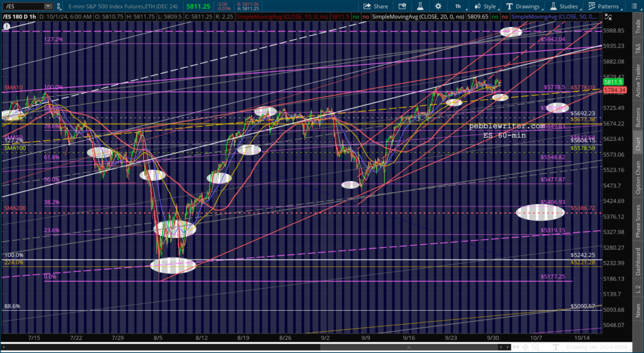
Task: Open the Active Trader side tab
Action: [x=638, y=81]
